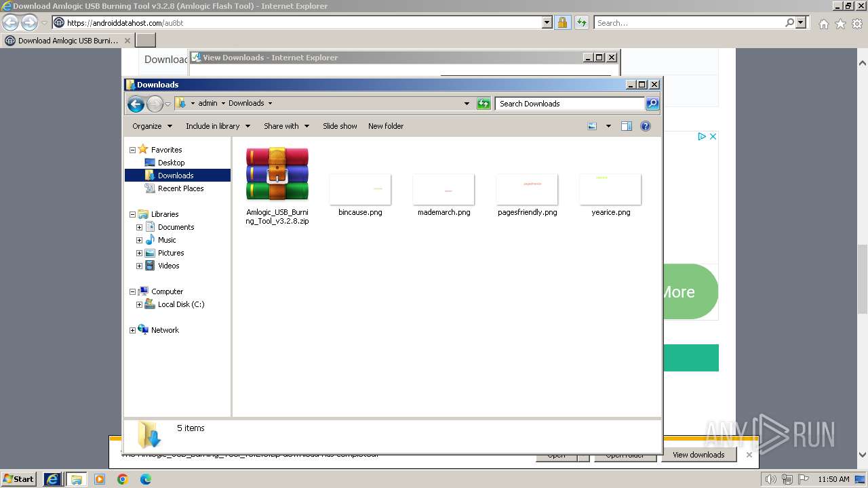The image size is (868, 488).
Task: Collapse the Libraries group
Action: coord(132,214)
